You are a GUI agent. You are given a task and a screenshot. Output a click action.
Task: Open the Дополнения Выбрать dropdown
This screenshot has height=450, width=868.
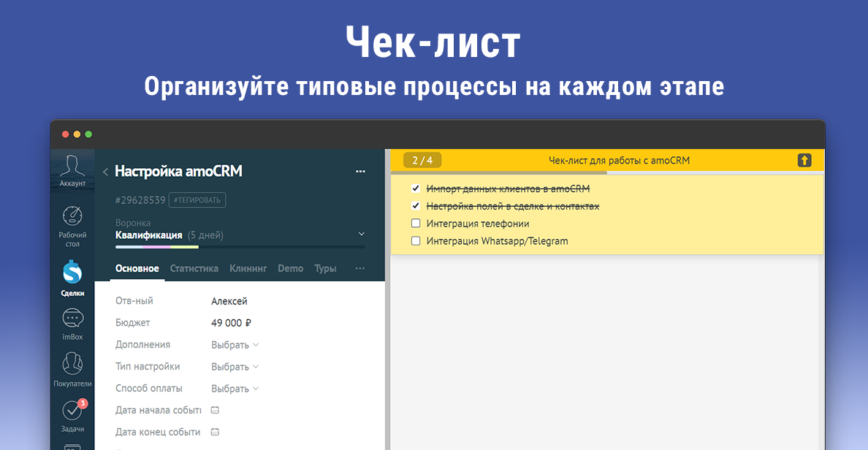click(235, 345)
